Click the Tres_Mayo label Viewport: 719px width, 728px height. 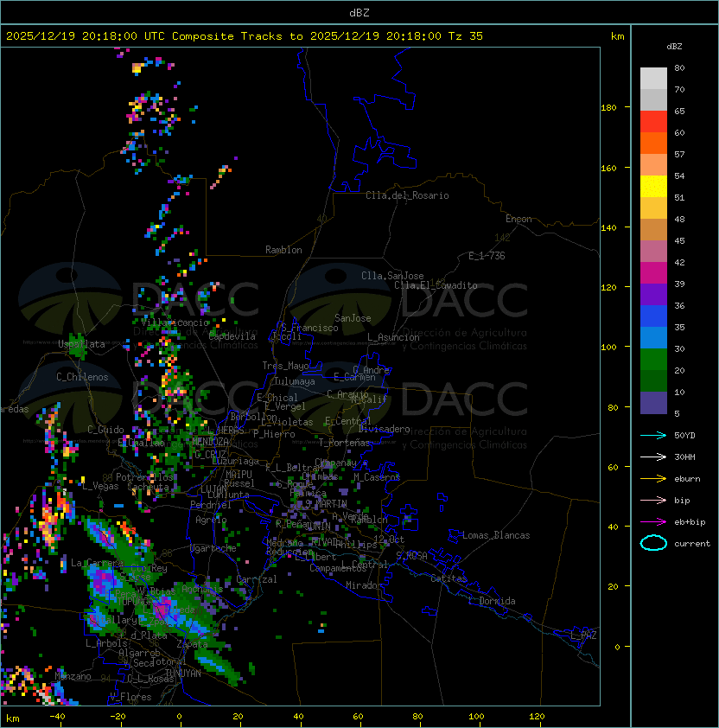[285, 366]
